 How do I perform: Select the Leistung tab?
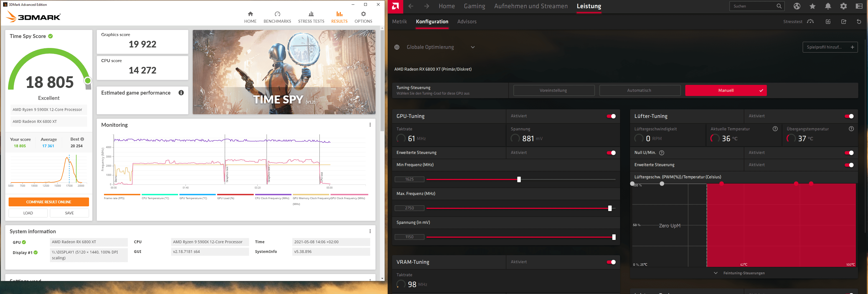[589, 6]
